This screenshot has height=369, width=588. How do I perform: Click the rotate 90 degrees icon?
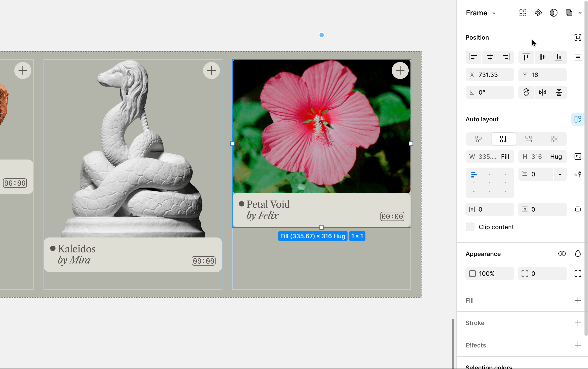[x=526, y=93]
